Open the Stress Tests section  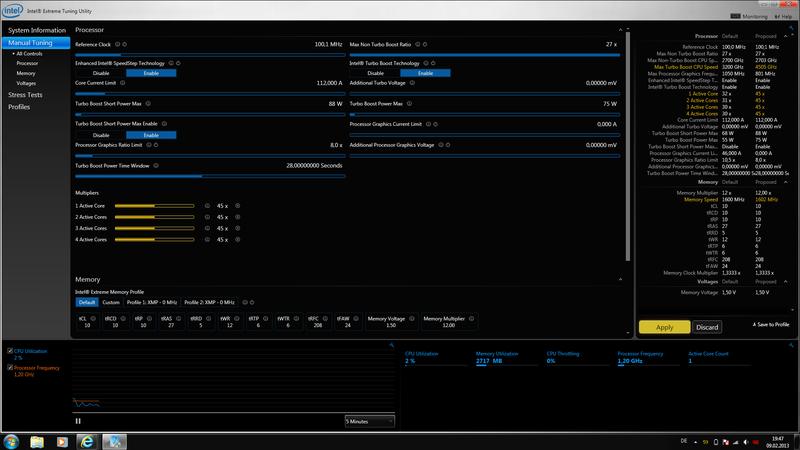25,95
